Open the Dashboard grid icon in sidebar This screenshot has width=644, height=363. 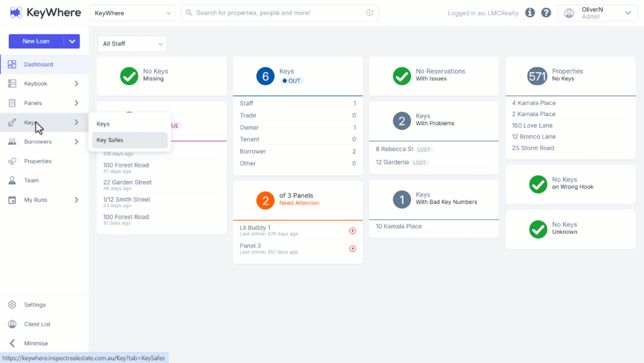(12, 64)
